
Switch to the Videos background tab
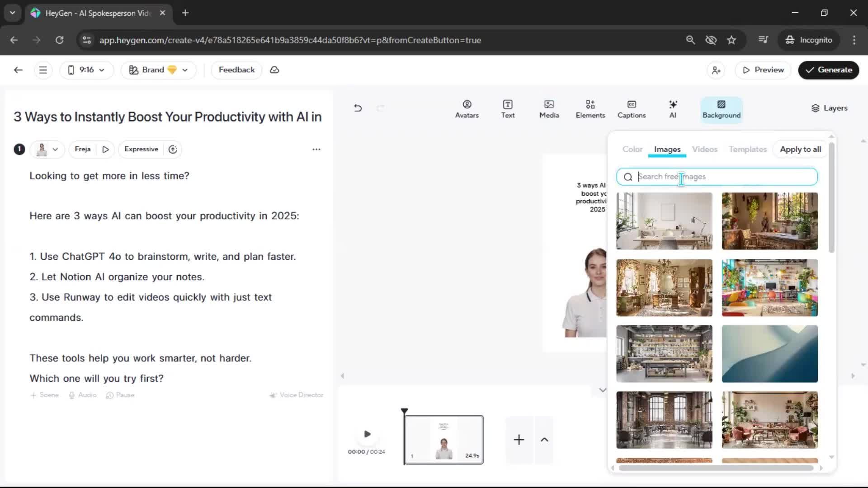point(704,149)
